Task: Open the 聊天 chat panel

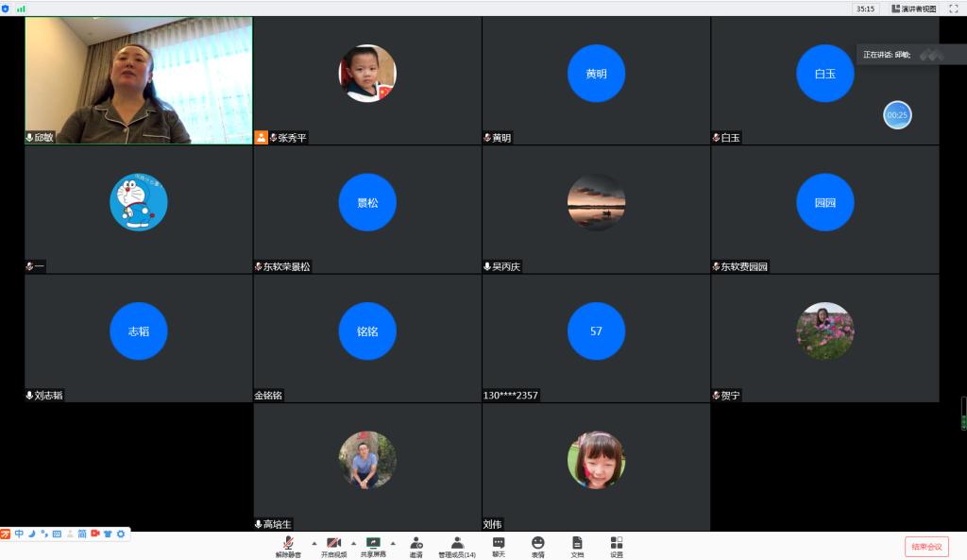Action: coord(499,544)
